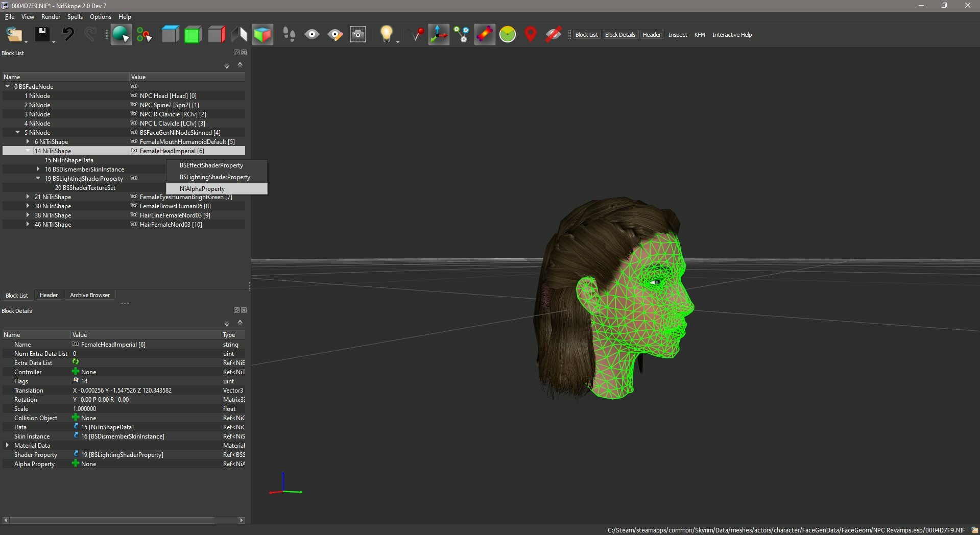Click Interactive Help in toolbar

732,35
